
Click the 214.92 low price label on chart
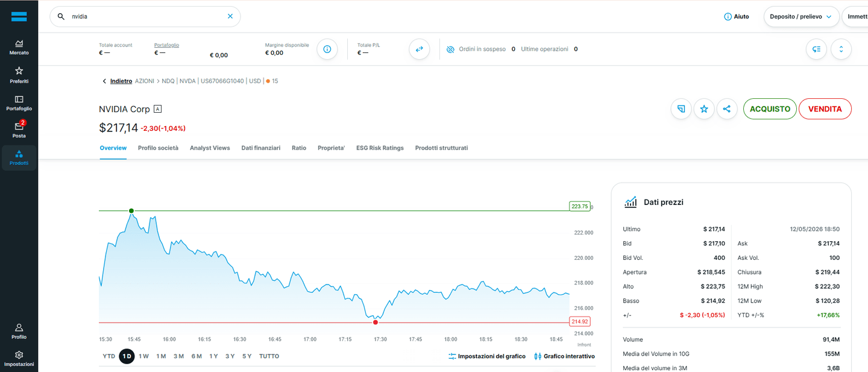pyautogui.click(x=579, y=321)
